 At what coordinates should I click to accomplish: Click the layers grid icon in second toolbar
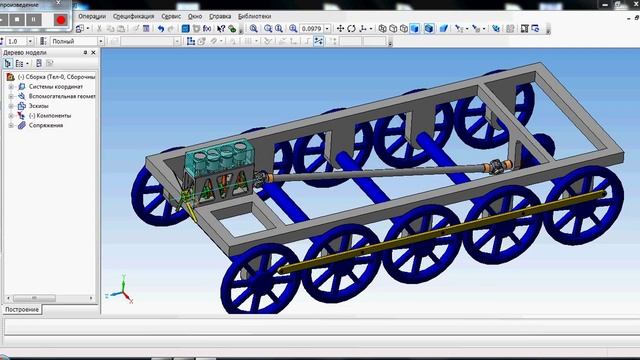click(x=191, y=41)
